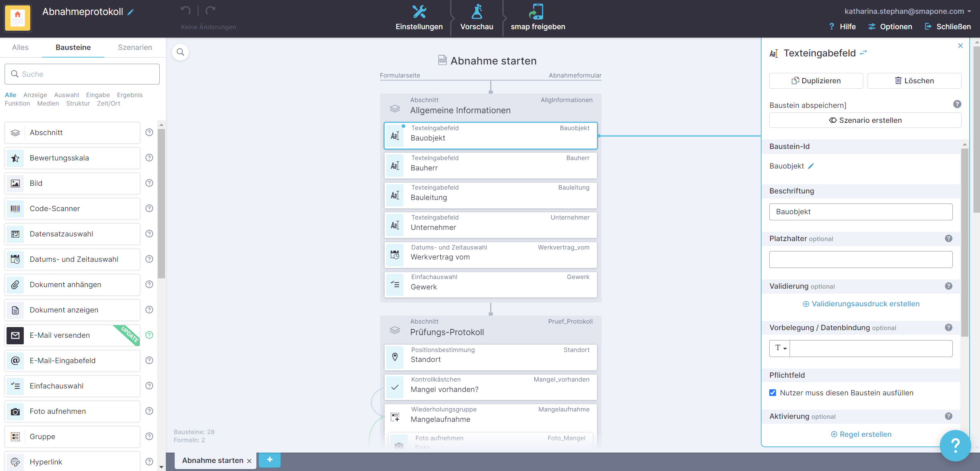Filter Bausteine by Eingabe category
The height and width of the screenshot is (471, 980).
pyautogui.click(x=98, y=95)
